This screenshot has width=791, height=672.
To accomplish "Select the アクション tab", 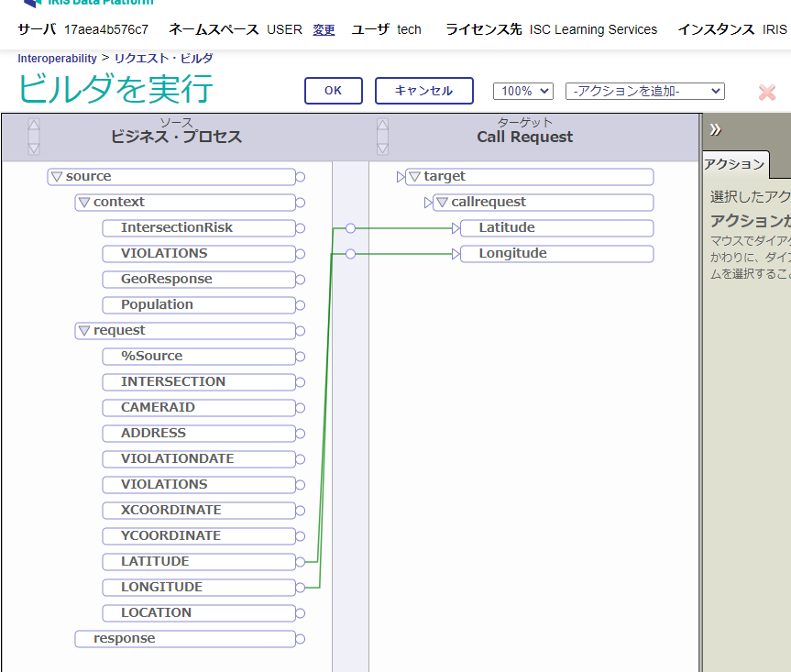I will (x=734, y=164).
